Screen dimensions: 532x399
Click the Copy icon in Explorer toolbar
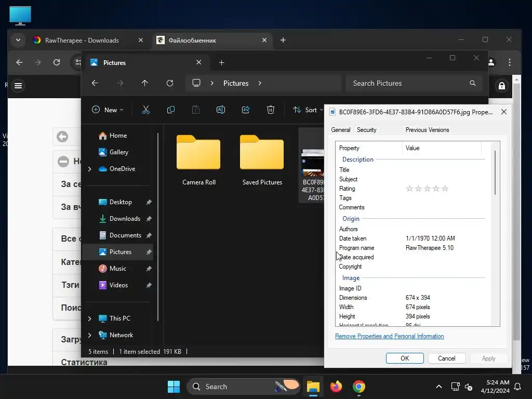coord(170,110)
